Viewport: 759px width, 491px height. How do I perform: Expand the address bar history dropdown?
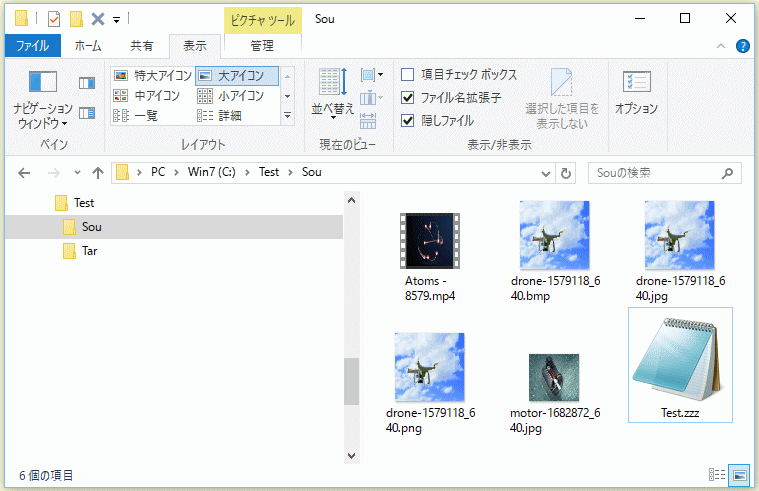click(546, 173)
